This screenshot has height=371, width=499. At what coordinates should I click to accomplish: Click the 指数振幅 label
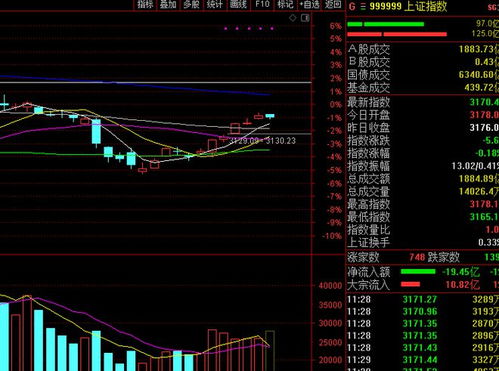(369, 166)
